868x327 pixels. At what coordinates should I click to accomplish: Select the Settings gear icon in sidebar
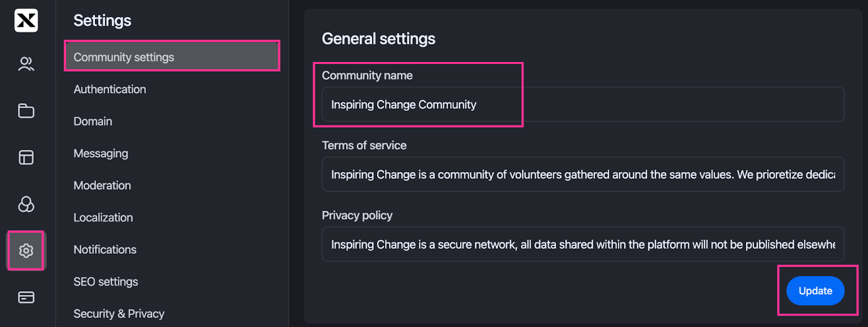[x=26, y=250]
